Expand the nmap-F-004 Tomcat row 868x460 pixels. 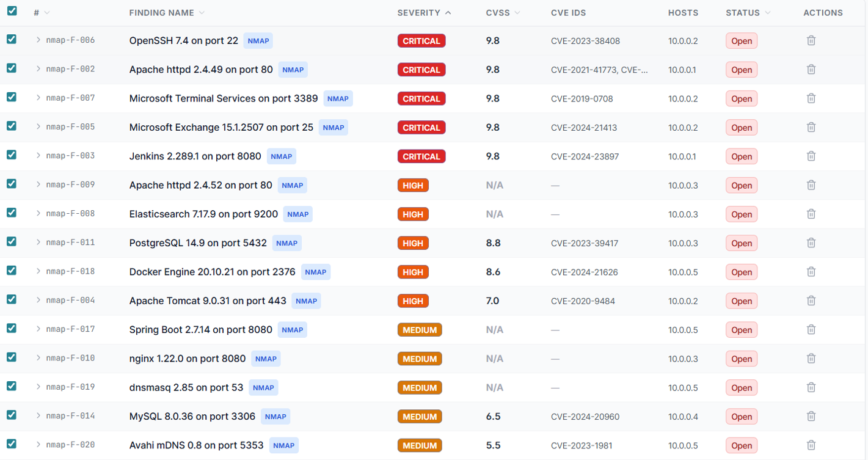point(38,300)
